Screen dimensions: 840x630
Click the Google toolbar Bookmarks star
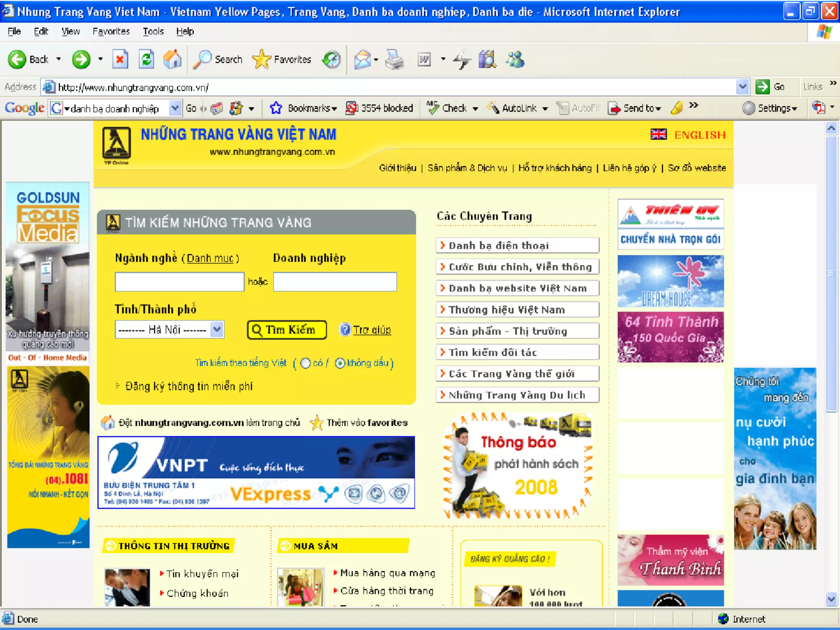click(x=276, y=108)
